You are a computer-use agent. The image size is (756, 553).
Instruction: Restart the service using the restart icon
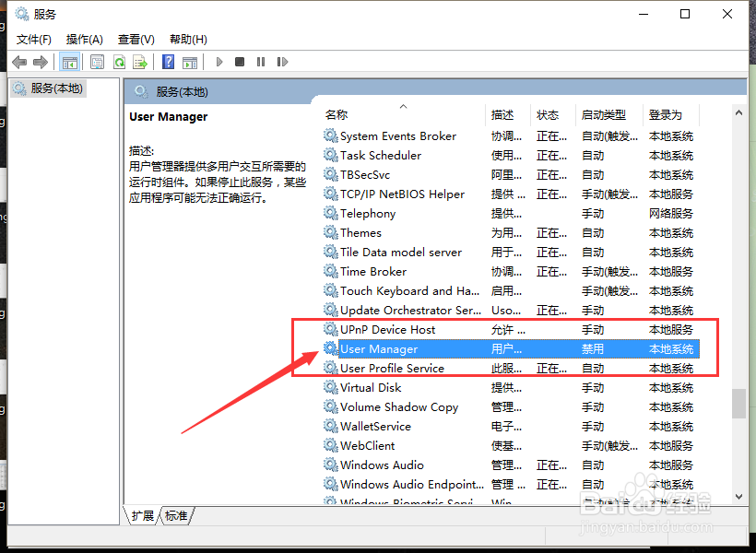click(x=283, y=61)
